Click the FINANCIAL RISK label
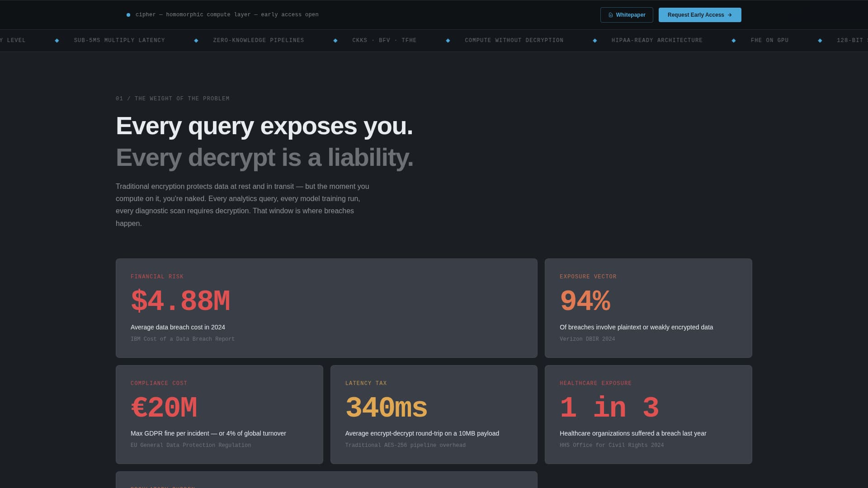The width and height of the screenshot is (868, 488). pos(157,277)
